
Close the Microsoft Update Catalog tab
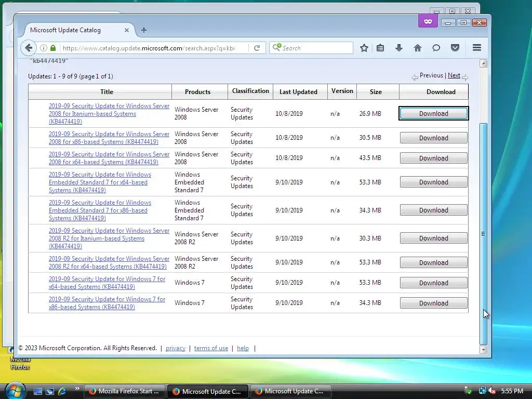(127, 30)
